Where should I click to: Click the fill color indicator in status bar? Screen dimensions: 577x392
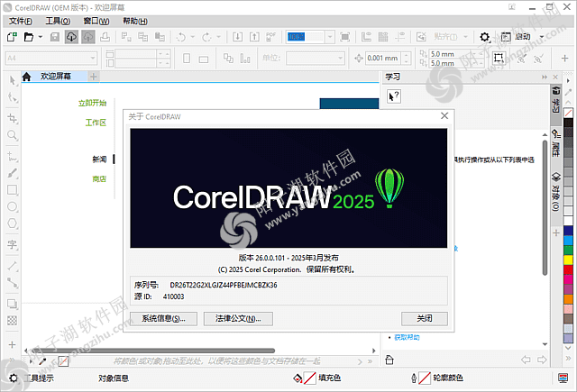click(x=310, y=378)
